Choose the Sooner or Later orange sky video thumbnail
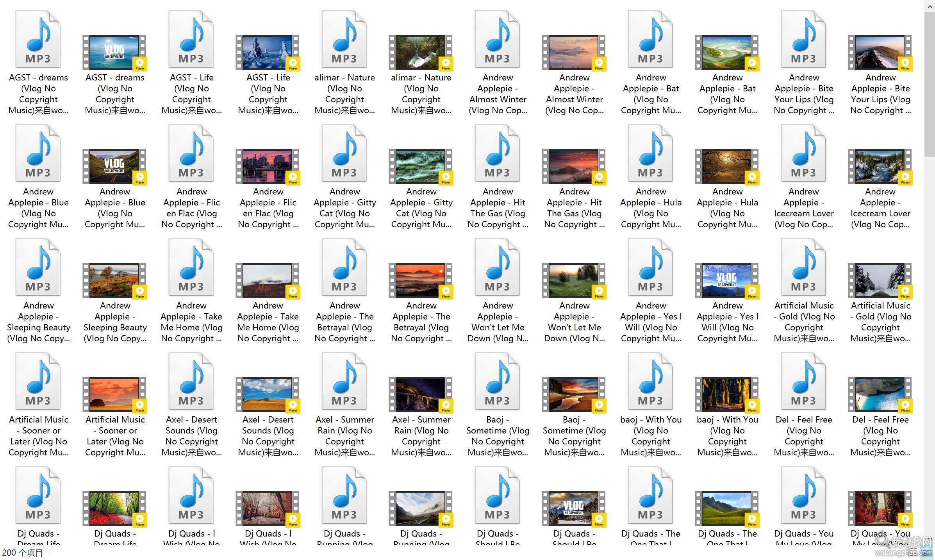This screenshot has height=560, width=935. coord(114,394)
